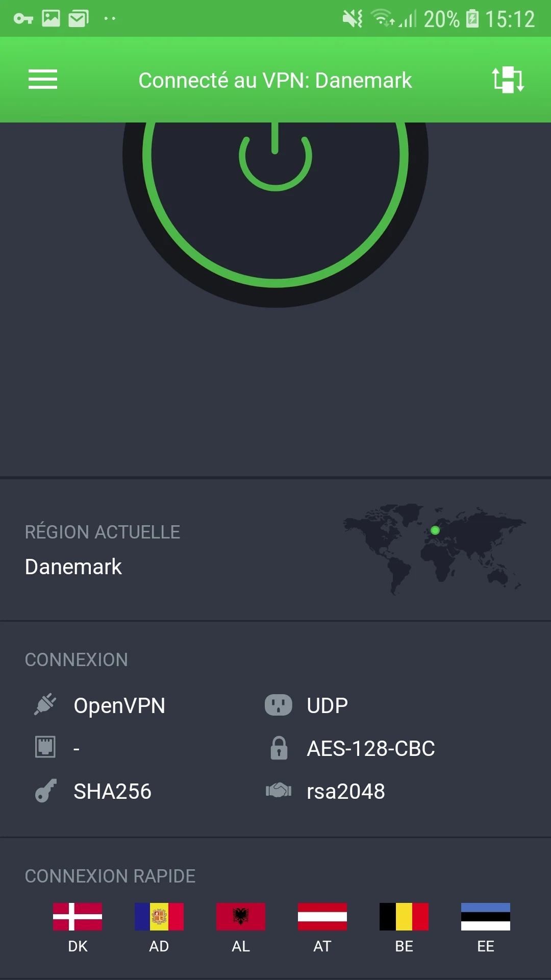Tap the mail notification icon in status bar
The image size is (551, 980).
79,19
